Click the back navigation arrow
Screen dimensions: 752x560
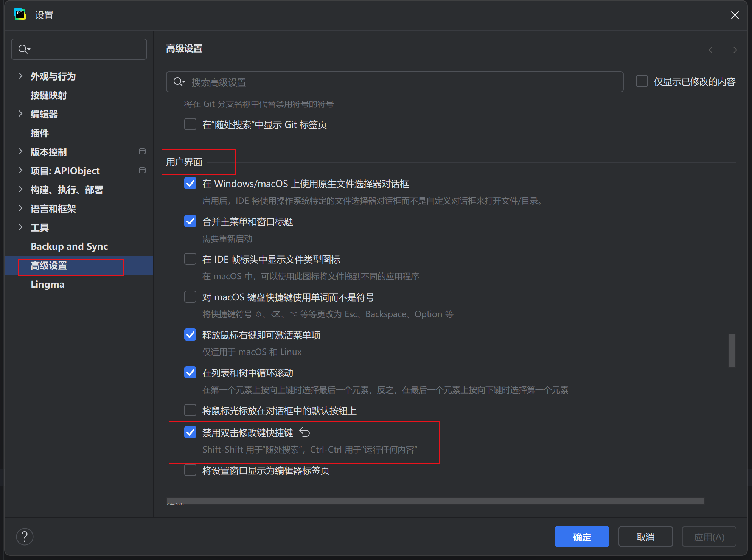coord(713,50)
